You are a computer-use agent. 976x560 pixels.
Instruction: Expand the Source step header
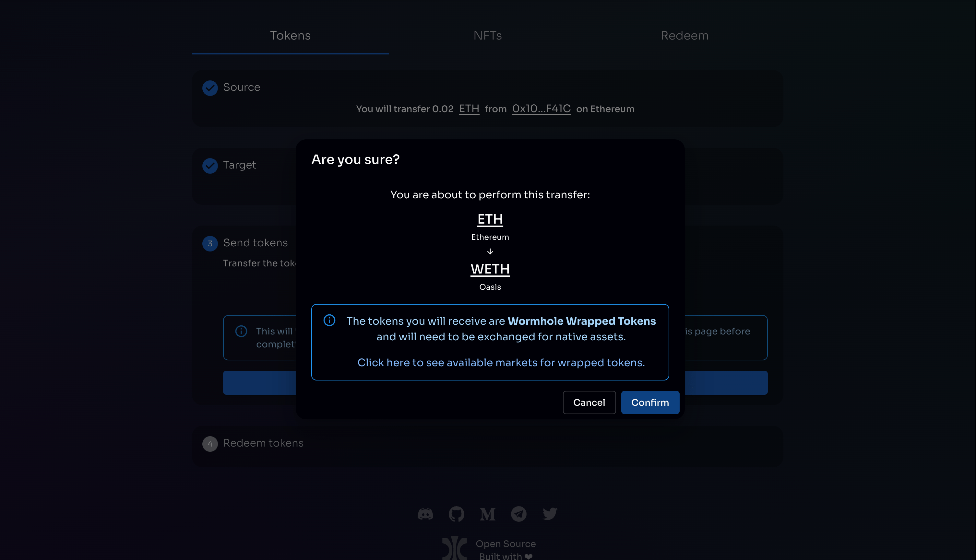pyautogui.click(x=242, y=87)
